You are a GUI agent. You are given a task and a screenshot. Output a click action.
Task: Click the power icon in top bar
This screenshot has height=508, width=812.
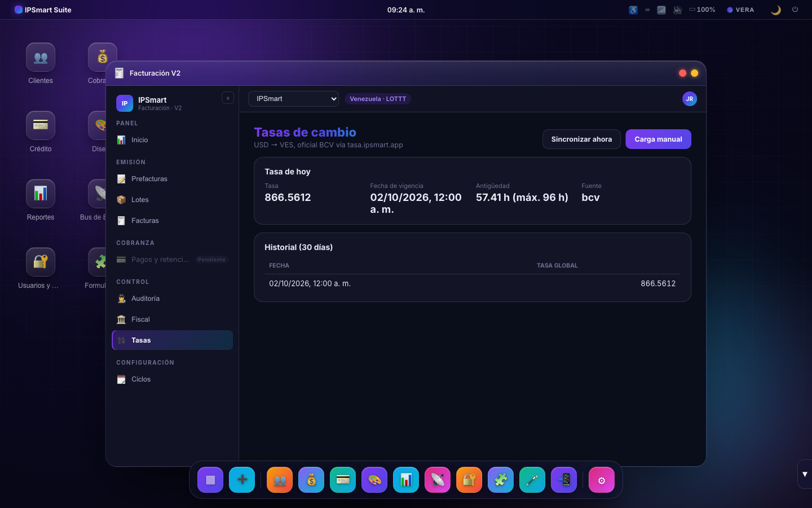(795, 10)
